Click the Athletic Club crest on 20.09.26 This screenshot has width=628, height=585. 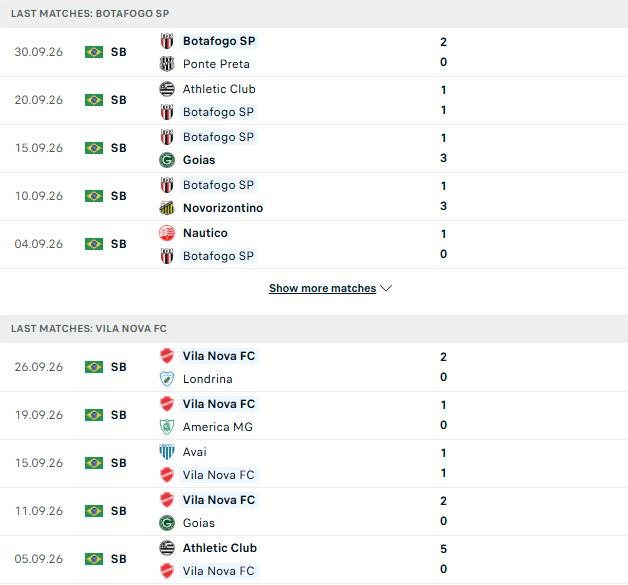(167, 89)
